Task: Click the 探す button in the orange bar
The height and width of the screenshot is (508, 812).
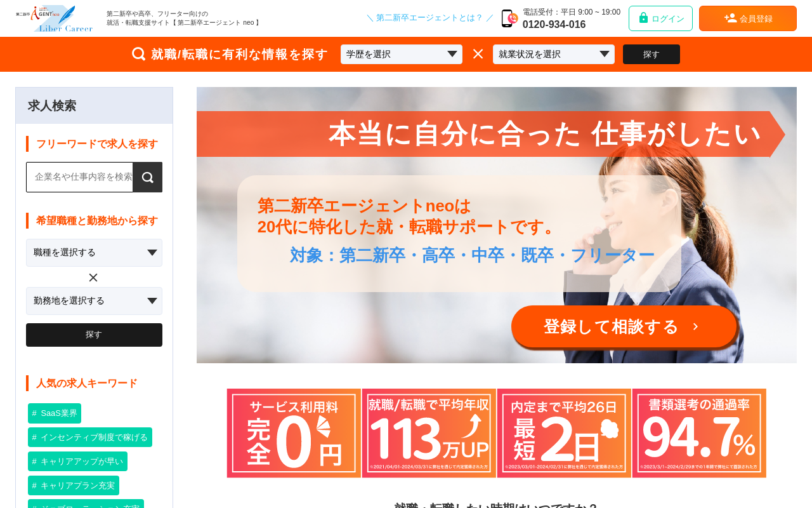Action: tap(652, 54)
